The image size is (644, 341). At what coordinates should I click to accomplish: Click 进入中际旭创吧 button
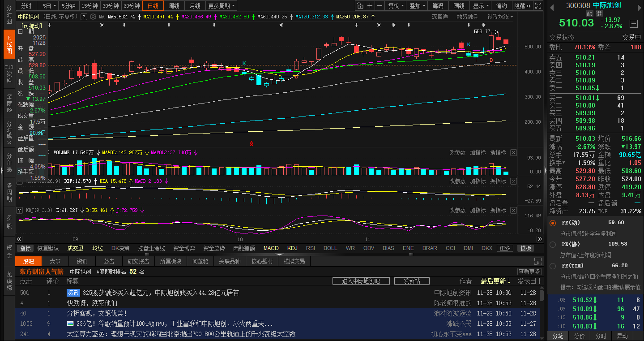click(361, 281)
